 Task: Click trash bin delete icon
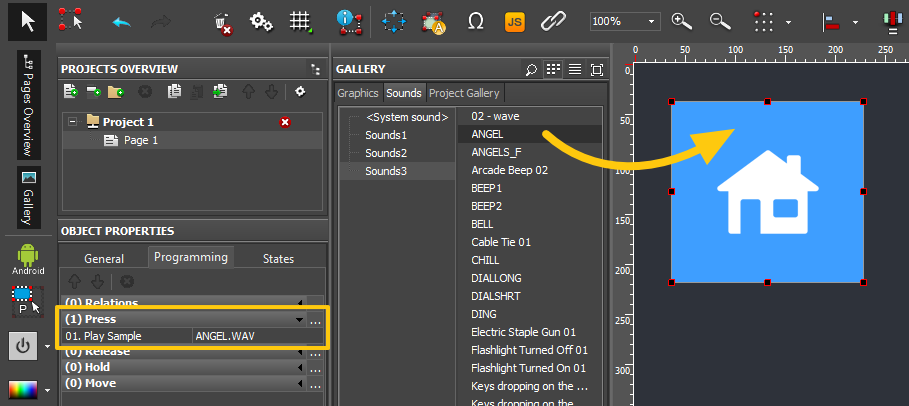click(223, 23)
